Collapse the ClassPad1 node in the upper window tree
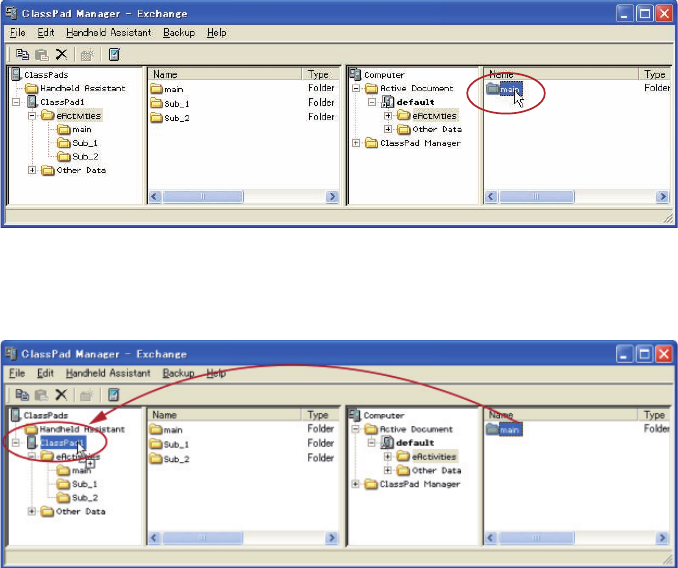Viewport: 678px width, 568px height. tap(16, 102)
